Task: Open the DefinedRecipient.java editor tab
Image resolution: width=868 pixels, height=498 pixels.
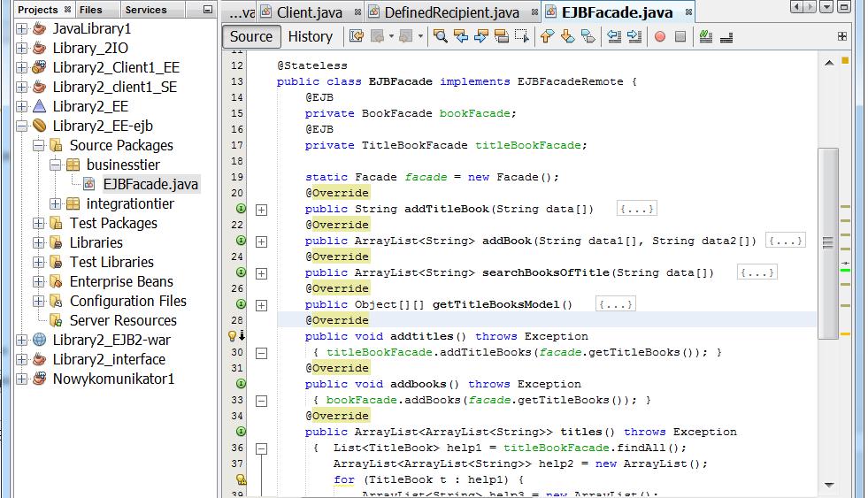Action: (451, 12)
